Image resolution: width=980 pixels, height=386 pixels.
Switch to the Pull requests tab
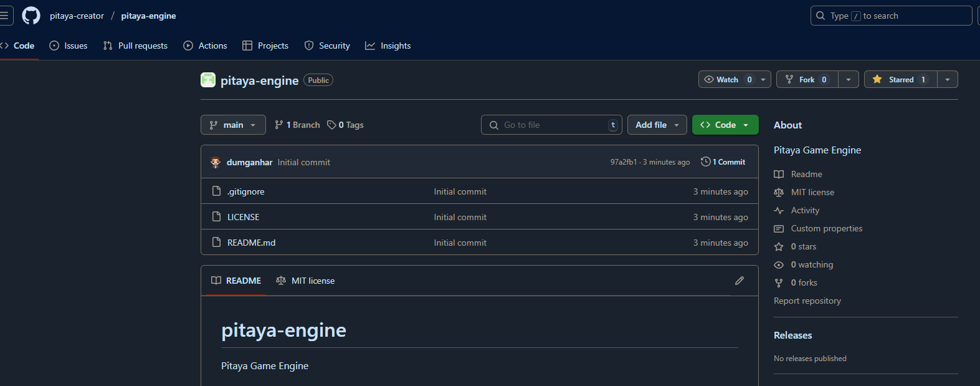click(135, 46)
